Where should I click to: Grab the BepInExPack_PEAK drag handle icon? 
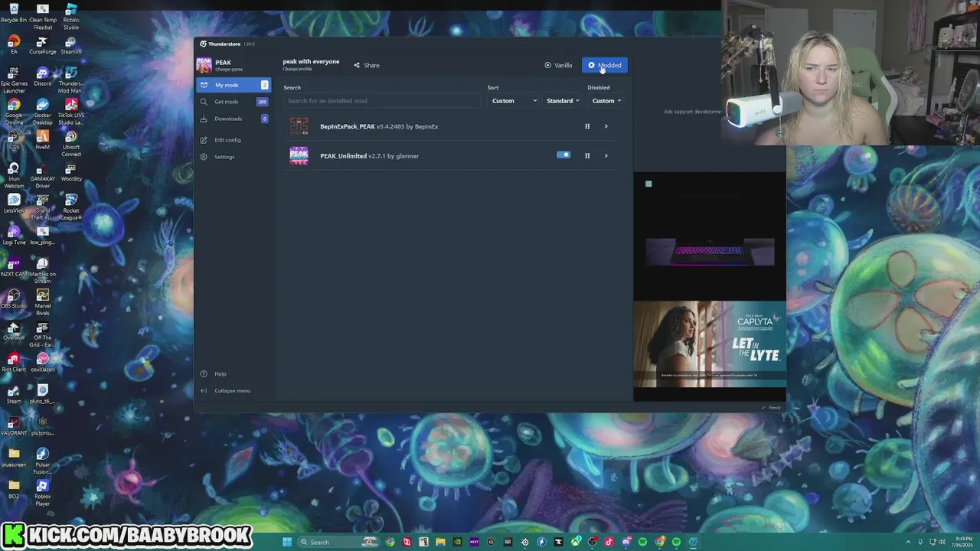coord(587,126)
